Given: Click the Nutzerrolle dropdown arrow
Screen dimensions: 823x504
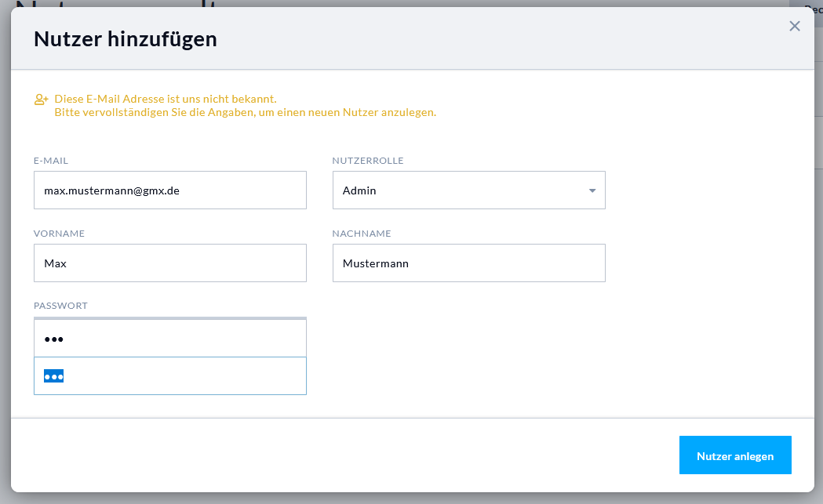Looking at the screenshot, I should click(592, 190).
